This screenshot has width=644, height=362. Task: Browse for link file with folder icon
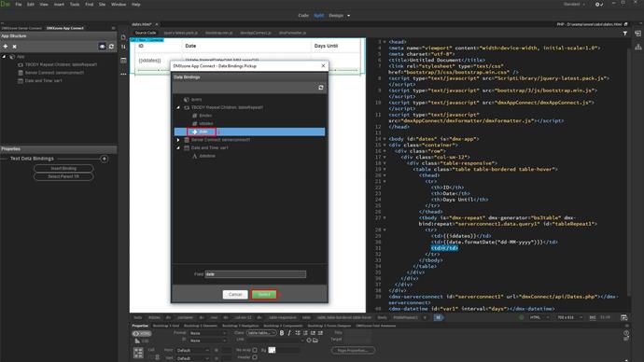click(315, 341)
